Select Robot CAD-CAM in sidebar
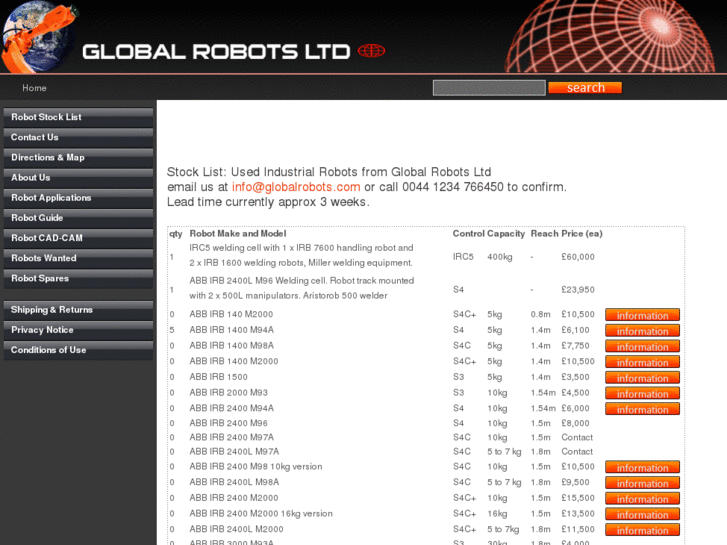The width and height of the screenshot is (727, 545). click(78, 238)
